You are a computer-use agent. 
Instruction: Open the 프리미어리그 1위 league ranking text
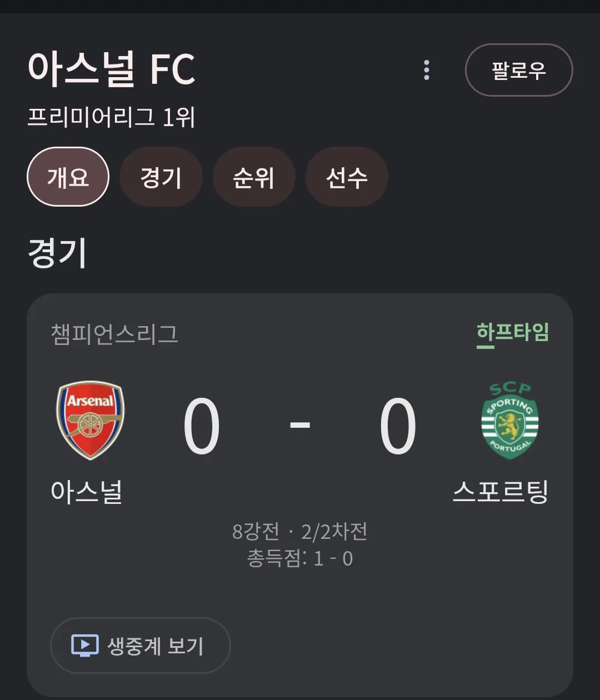112,117
